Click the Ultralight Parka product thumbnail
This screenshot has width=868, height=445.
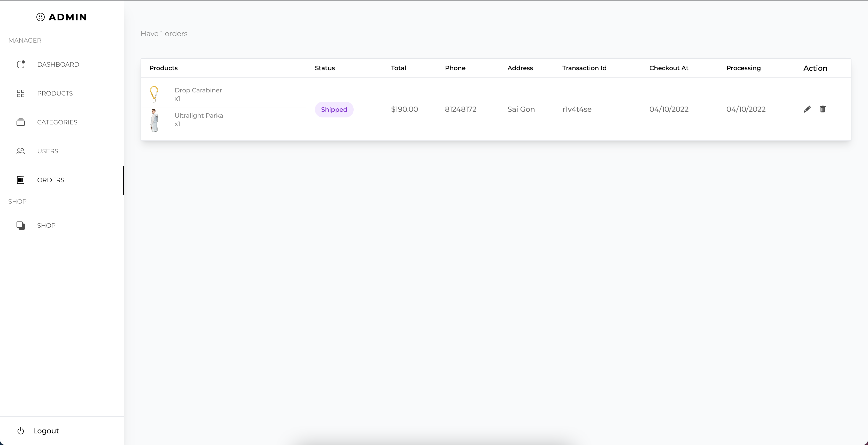(154, 121)
